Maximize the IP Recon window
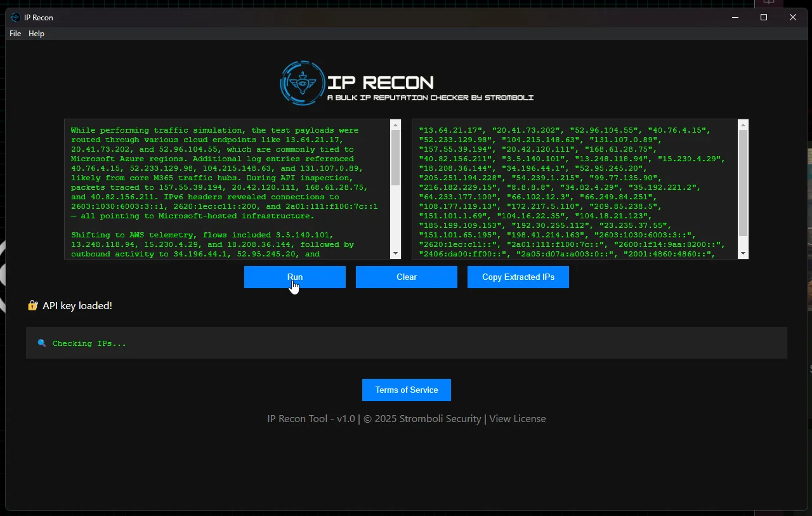The image size is (812, 516). coord(764,17)
